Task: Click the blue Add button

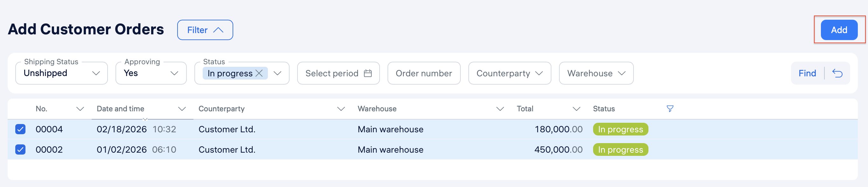Action: pos(839,30)
